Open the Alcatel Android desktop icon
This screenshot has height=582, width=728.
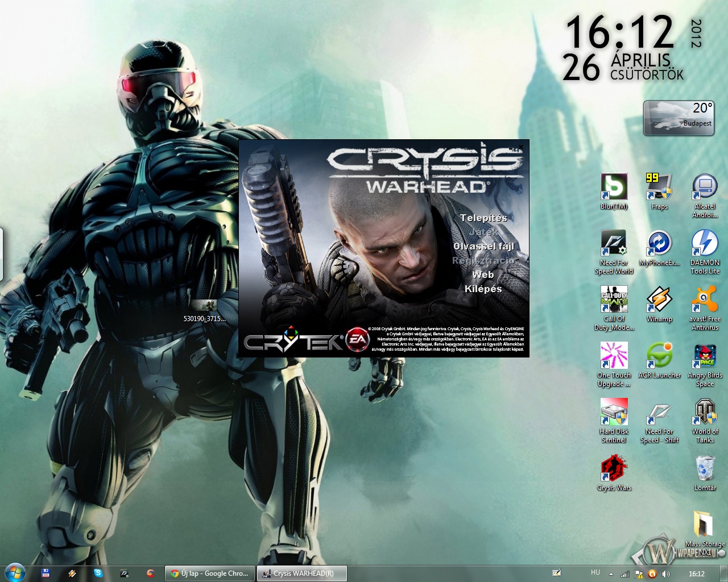705,196
